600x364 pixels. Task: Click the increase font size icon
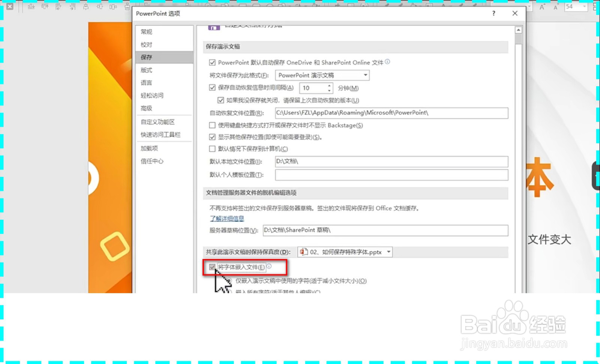tap(543, 7)
